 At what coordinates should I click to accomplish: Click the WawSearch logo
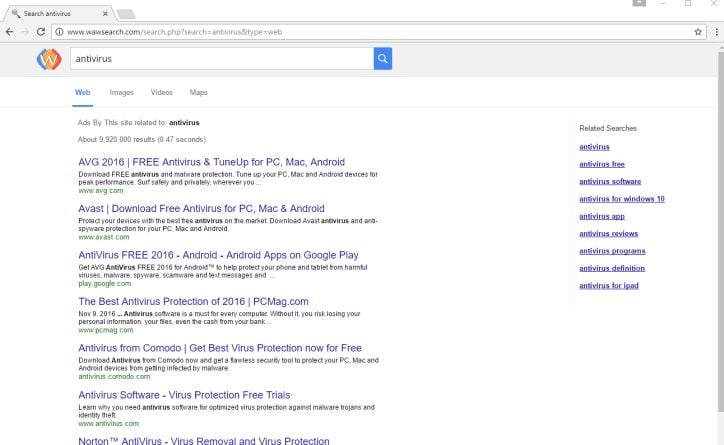tap(49, 59)
